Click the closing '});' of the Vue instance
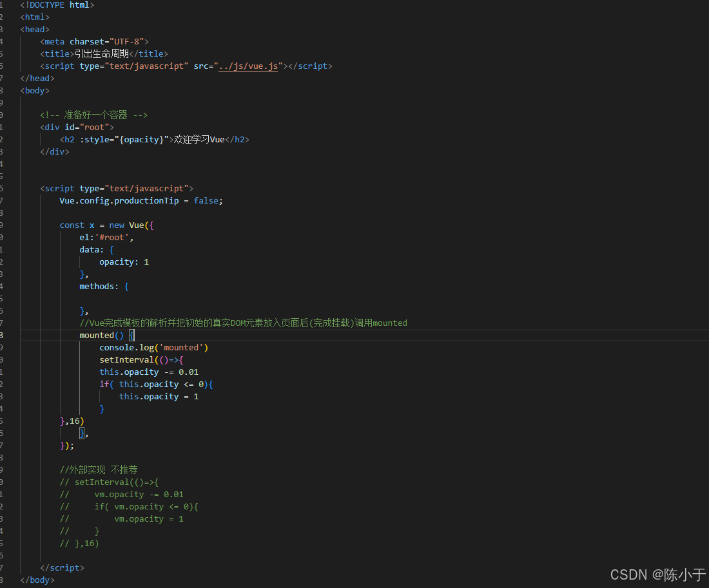 point(67,445)
